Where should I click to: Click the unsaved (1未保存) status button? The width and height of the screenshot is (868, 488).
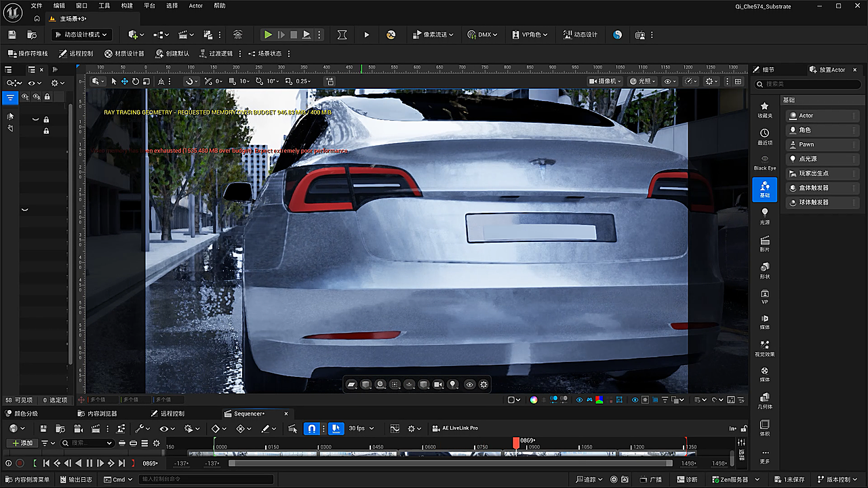789,480
